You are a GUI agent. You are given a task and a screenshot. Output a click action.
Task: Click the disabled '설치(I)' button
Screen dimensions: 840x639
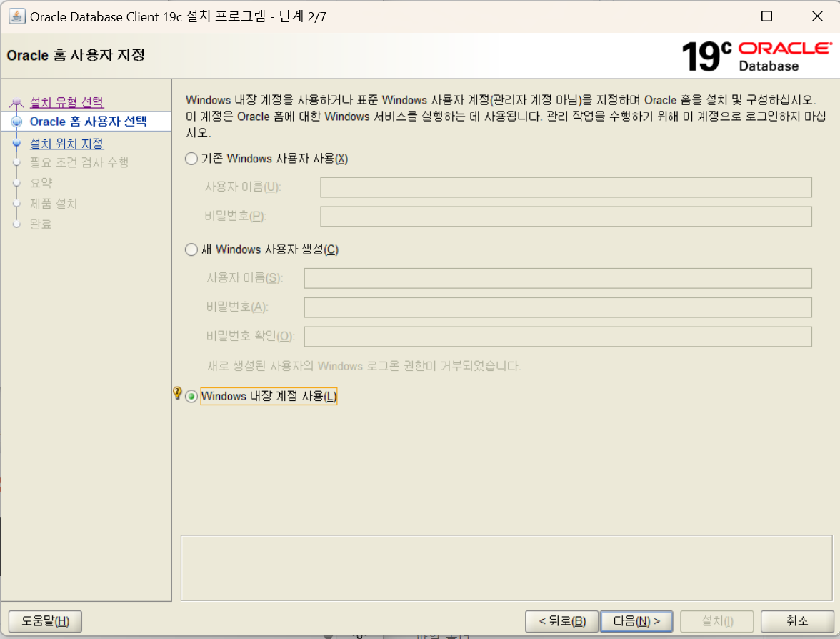(717, 621)
